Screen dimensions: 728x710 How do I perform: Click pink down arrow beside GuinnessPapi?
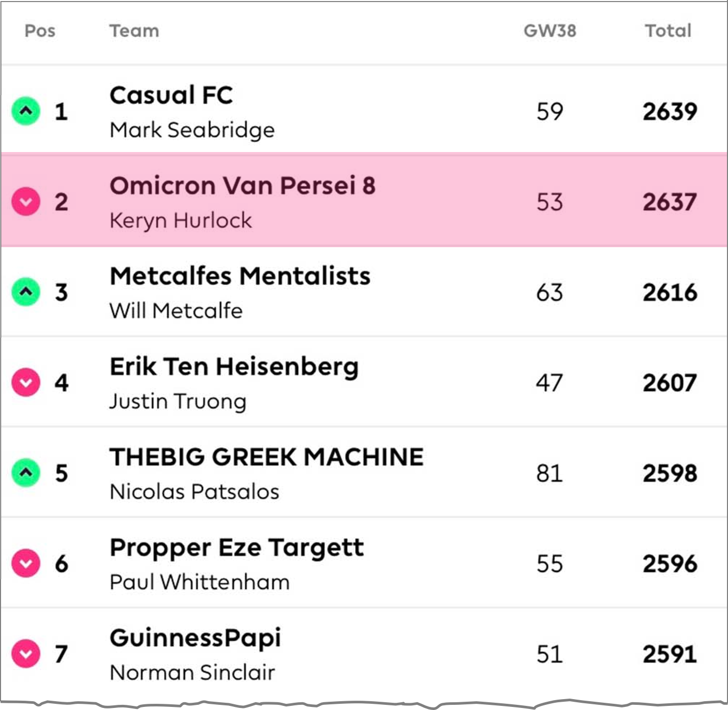(26, 654)
